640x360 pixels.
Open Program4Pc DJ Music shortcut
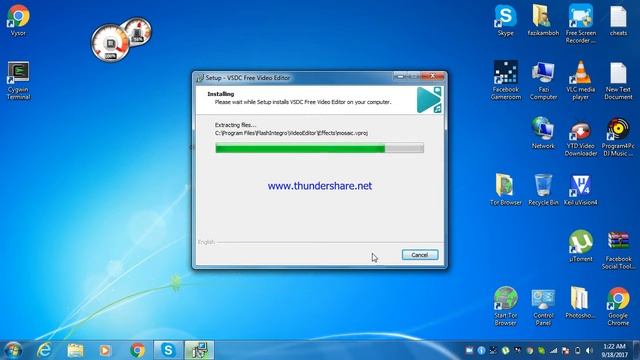(618, 137)
